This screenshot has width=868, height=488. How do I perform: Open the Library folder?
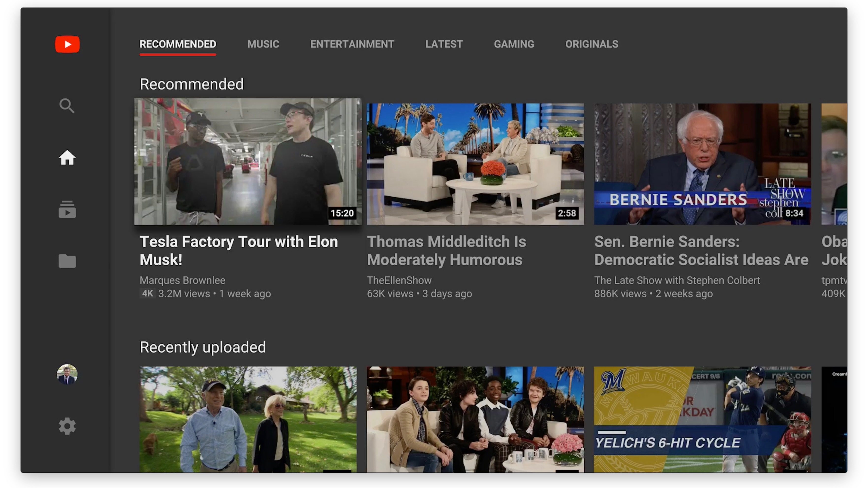click(x=67, y=261)
